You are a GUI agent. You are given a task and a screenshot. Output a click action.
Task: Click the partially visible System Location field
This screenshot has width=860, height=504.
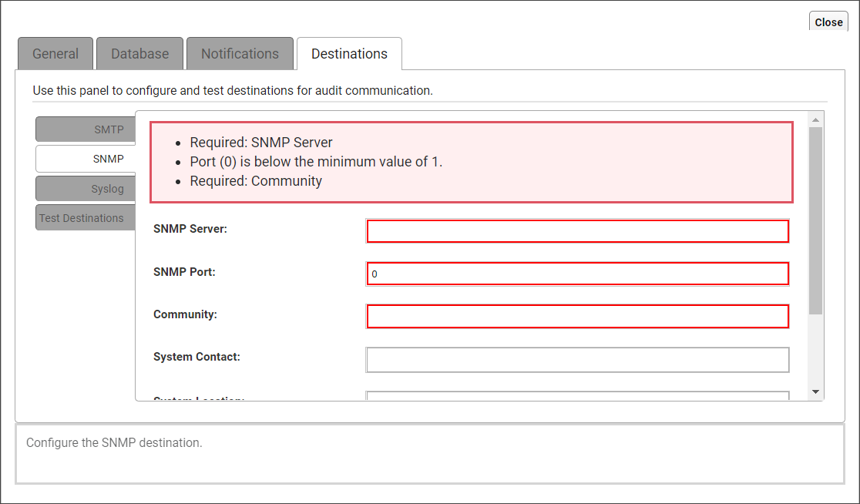[577, 396]
